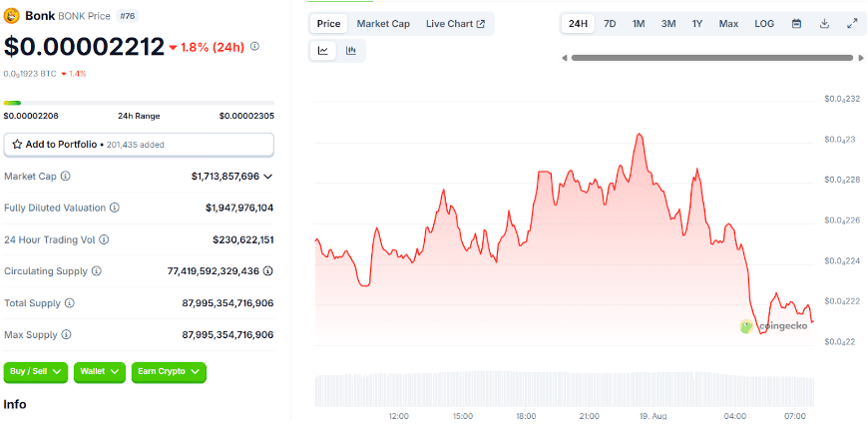Screen dimensions: 868x427
Task: Click Add to Portfolio button
Action: pos(139,145)
